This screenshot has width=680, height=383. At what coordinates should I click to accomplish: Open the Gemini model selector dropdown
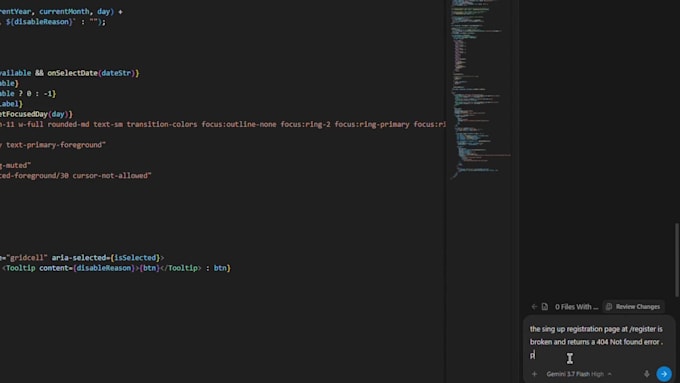[x=579, y=373]
